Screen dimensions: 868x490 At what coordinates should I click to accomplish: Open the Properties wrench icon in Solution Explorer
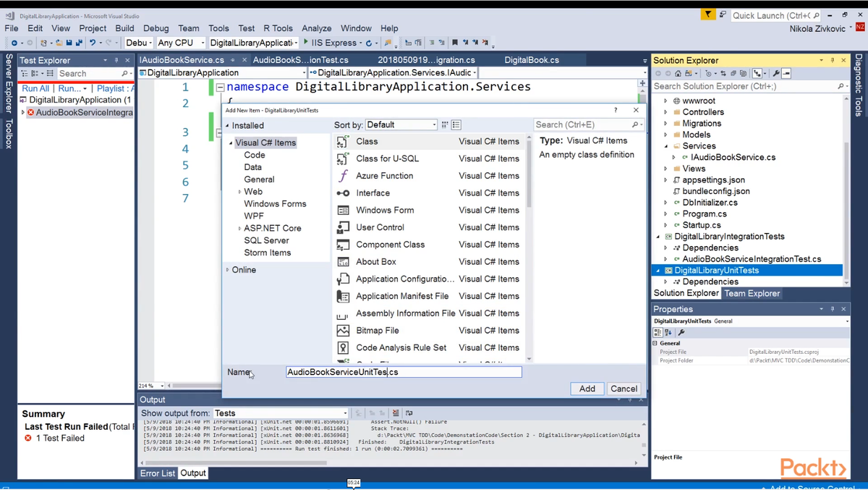[775, 73]
